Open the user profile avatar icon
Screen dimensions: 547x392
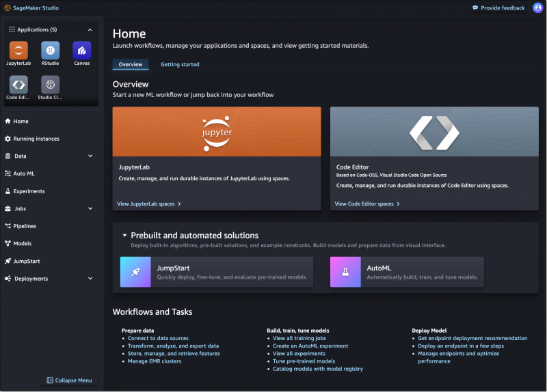(x=538, y=8)
